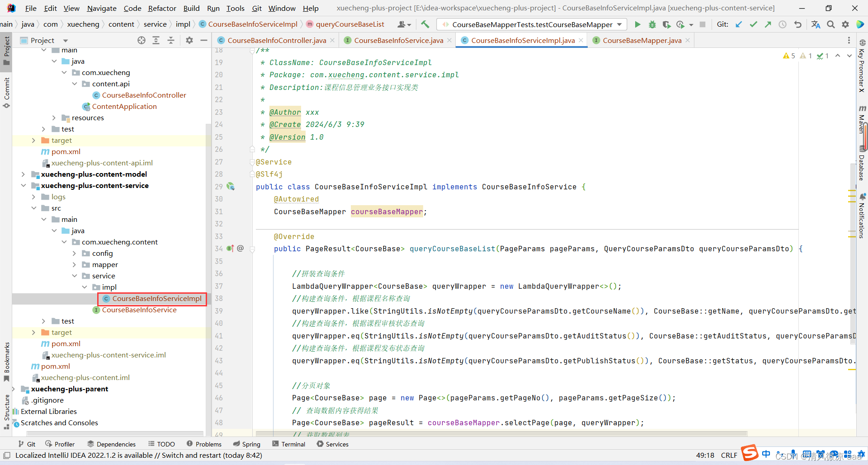Open the Refactor menu
This screenshot has height=465, width=868.
(162, 8)
